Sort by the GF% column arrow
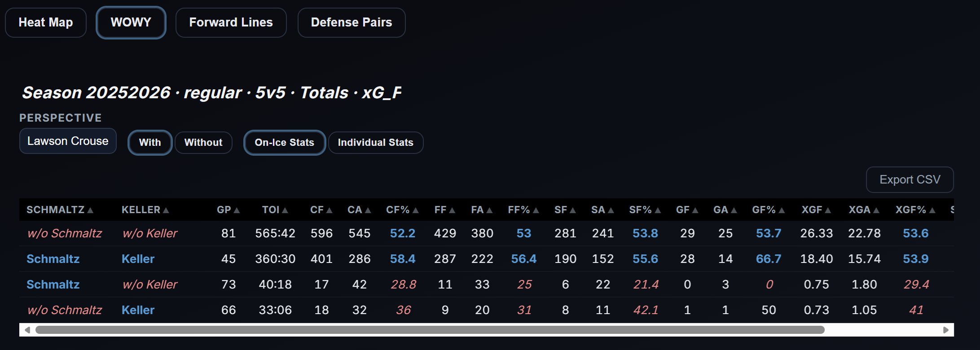The image size is (980, 350). (782, 210)
